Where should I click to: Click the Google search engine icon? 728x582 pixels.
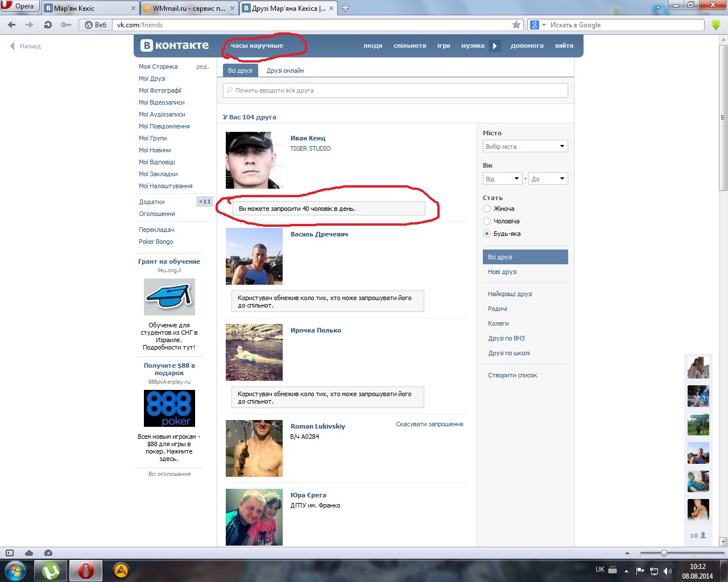[534, 25]
